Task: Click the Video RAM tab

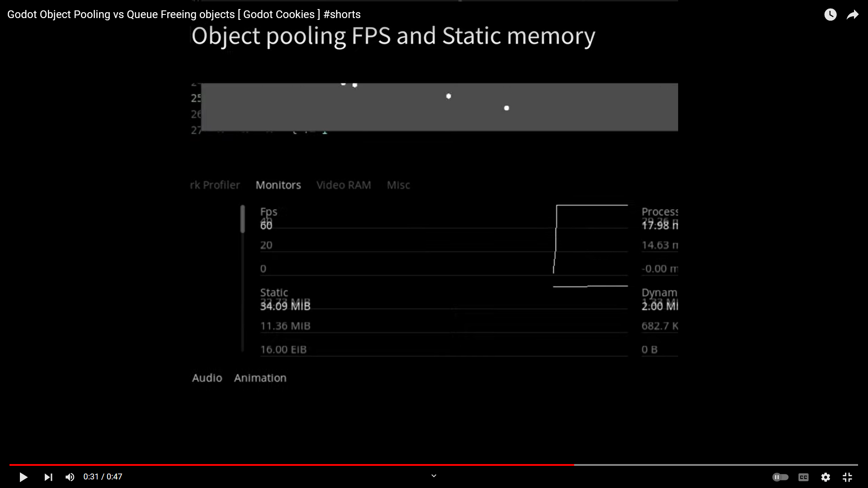Action: tap(344, 185)
